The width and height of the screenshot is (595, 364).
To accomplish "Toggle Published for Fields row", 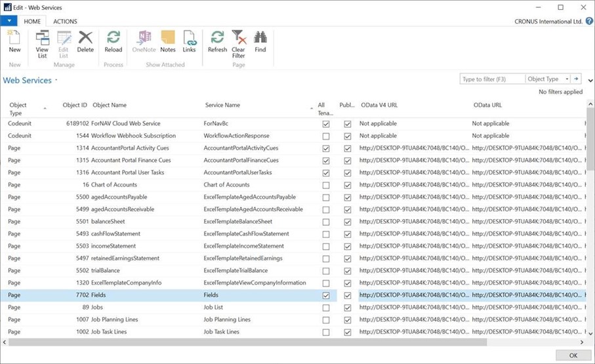I will pyautogui.click(x=348, y=295).
